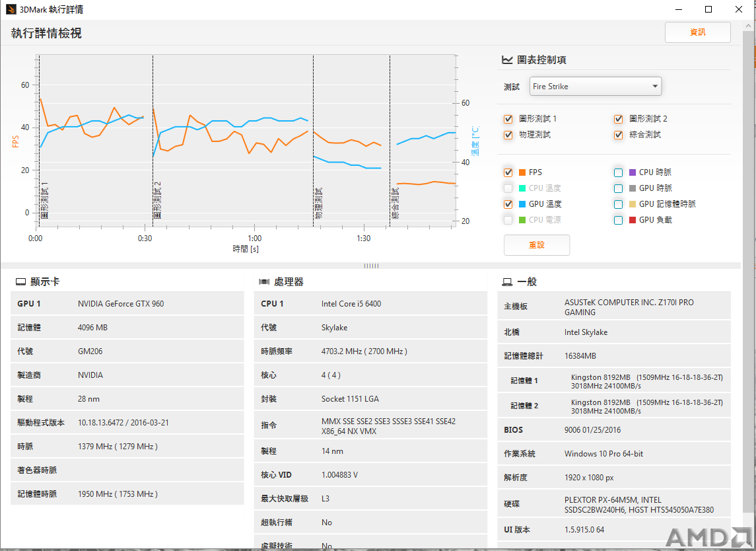Uncheck the 物理測試 checkbox
Image resolution: width=756 pixels, height=551 pixels.
tap(508, 135)
